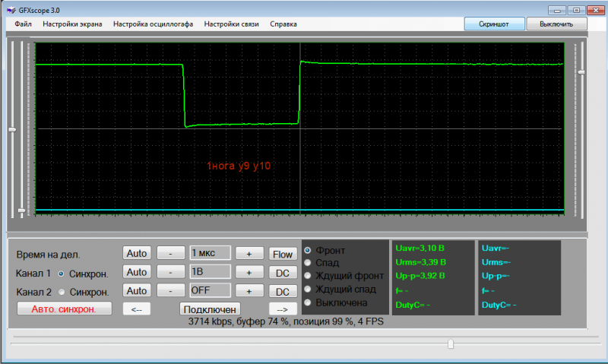
Task: Click the Подключен connection button
Action: [x=210, y=309]
